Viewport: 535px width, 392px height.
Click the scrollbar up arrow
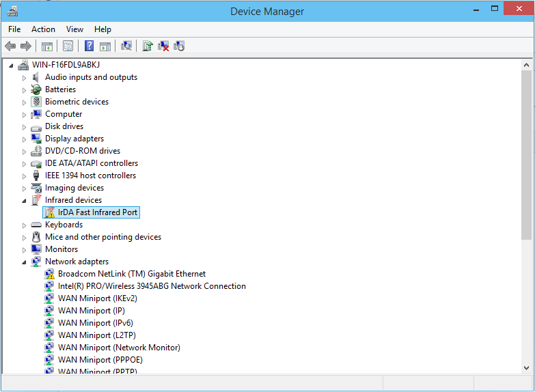click(x=527, y=65)
